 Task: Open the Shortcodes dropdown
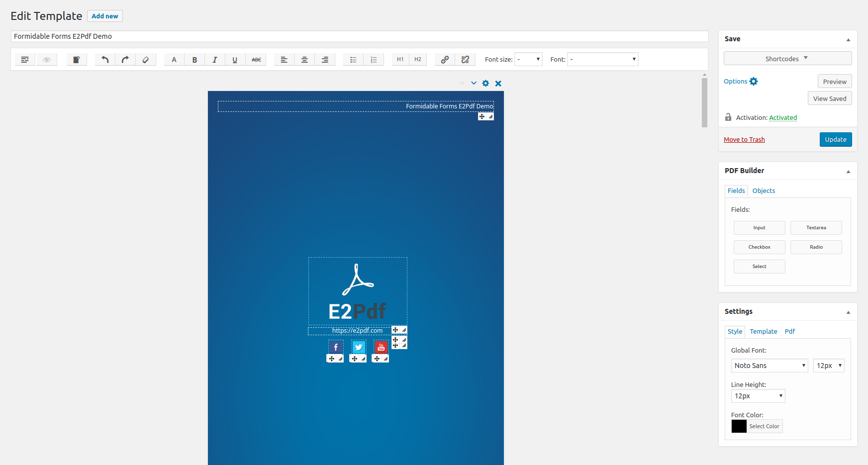(787, 59)
